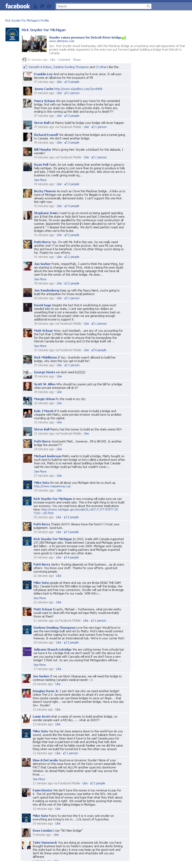The image size is (192, 868).
Task: Like Franklin Lee's comment
Action: (59, 82)
